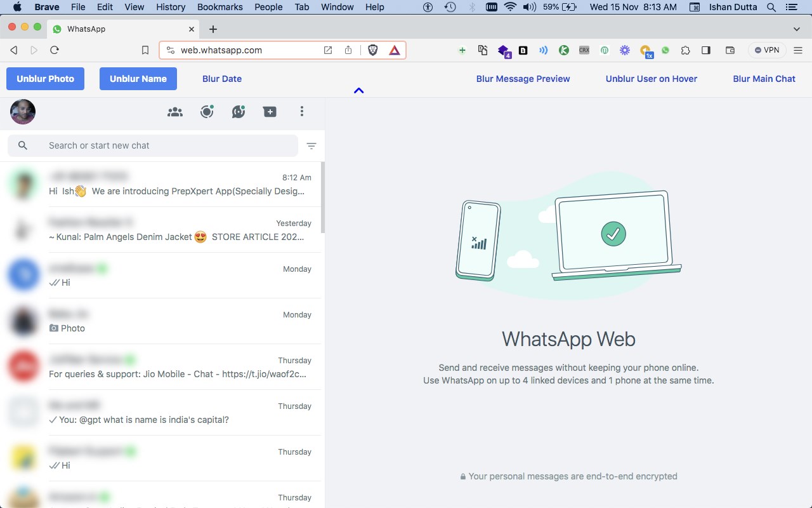Collapse the blur toolbar with the up chevron
This screenshot has width=812, height=508.
tap(359, 91)
